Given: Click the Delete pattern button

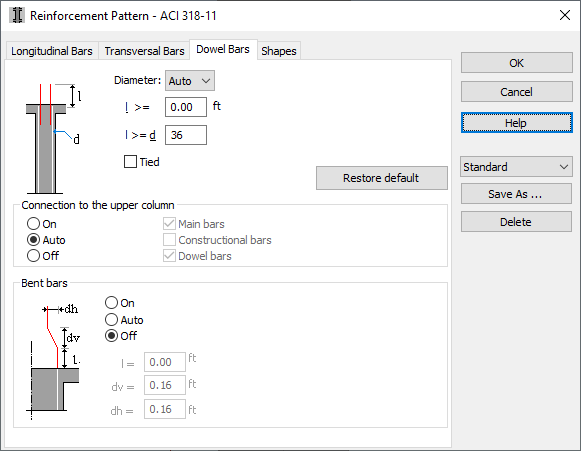Looking at the screenshot, I should [x=516, y=222].
